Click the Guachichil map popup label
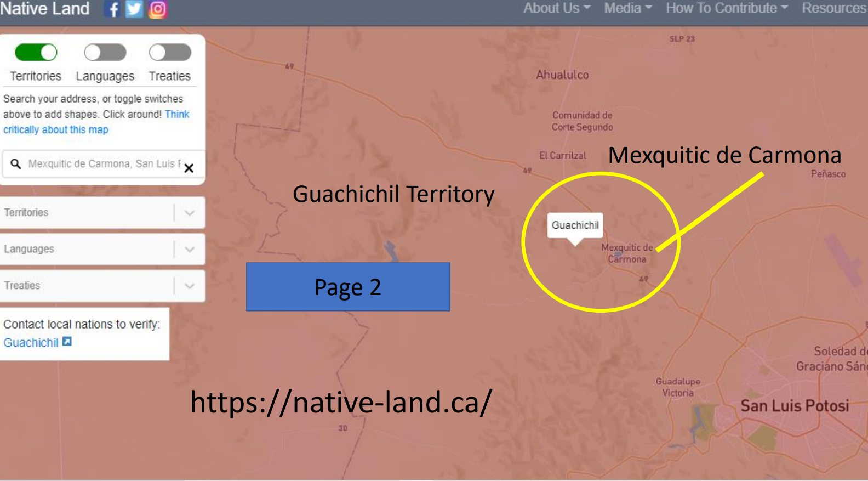 click(575, 225)
